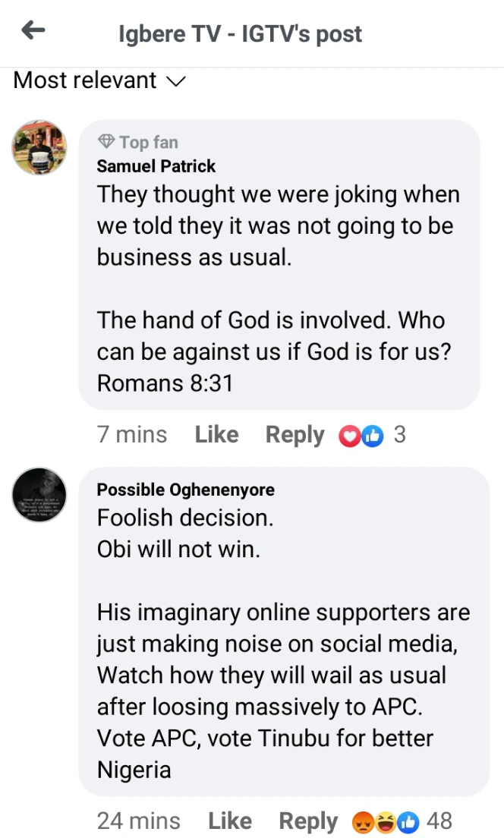The width and height of the screenshot is (504, 838).
Task: Click the 7 mins timestamp
Action: [132, 434]
